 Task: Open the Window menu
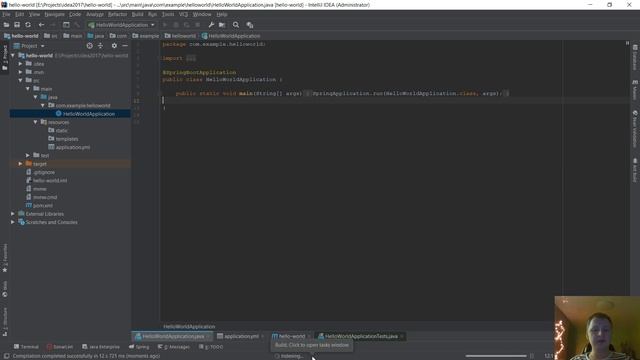pyautogui.click(x=202, y=14)
